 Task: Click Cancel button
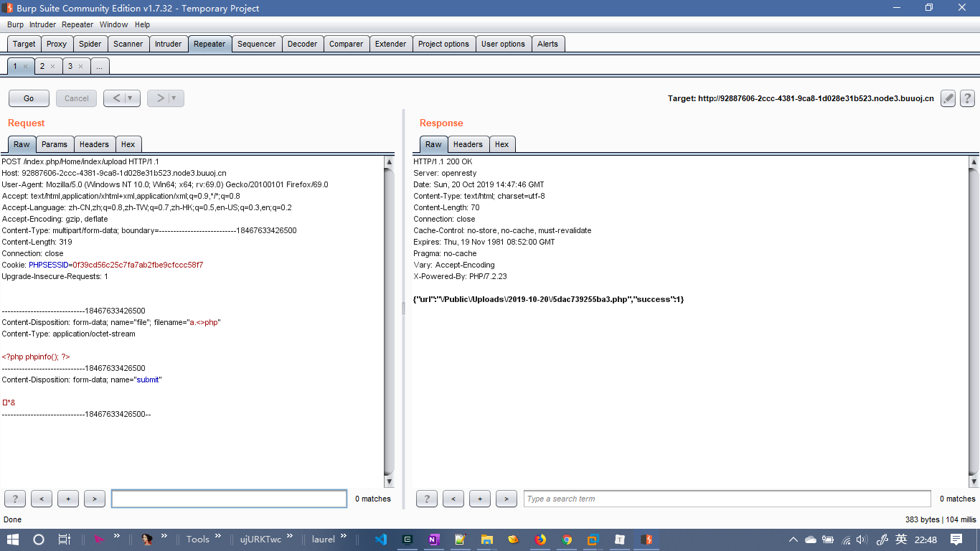click(x=77, y=98)
